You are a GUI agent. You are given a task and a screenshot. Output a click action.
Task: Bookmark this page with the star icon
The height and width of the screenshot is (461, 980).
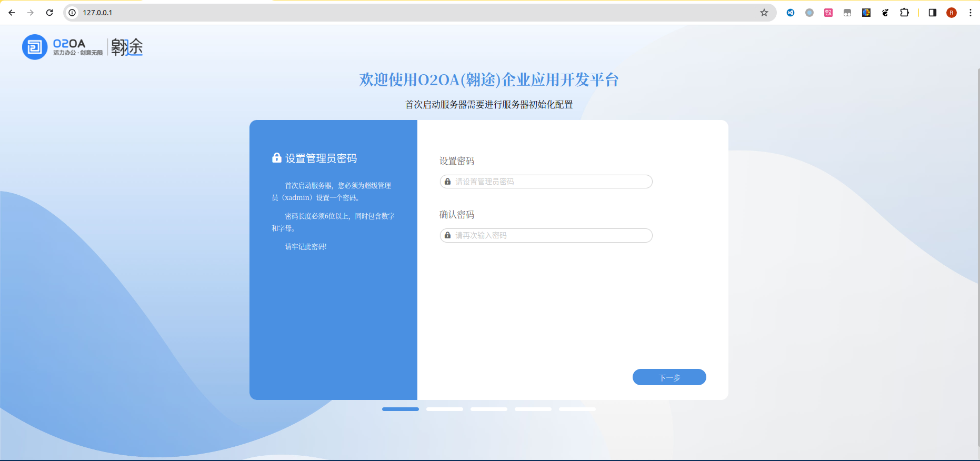point(764,13)
